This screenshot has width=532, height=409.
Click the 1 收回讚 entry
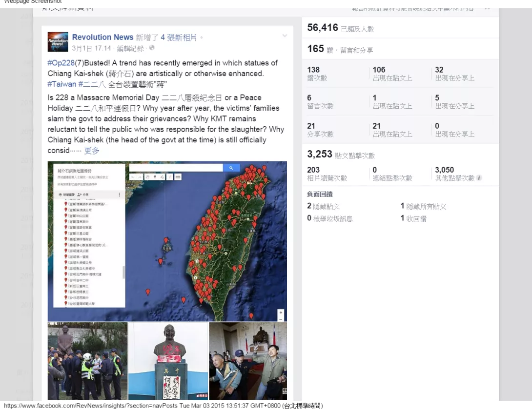(x=413, y=218)
